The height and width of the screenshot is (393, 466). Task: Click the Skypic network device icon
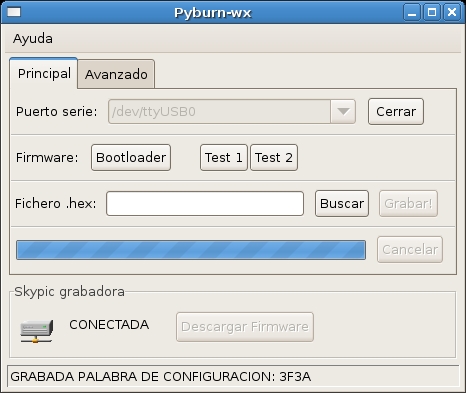tap(36, 331)
